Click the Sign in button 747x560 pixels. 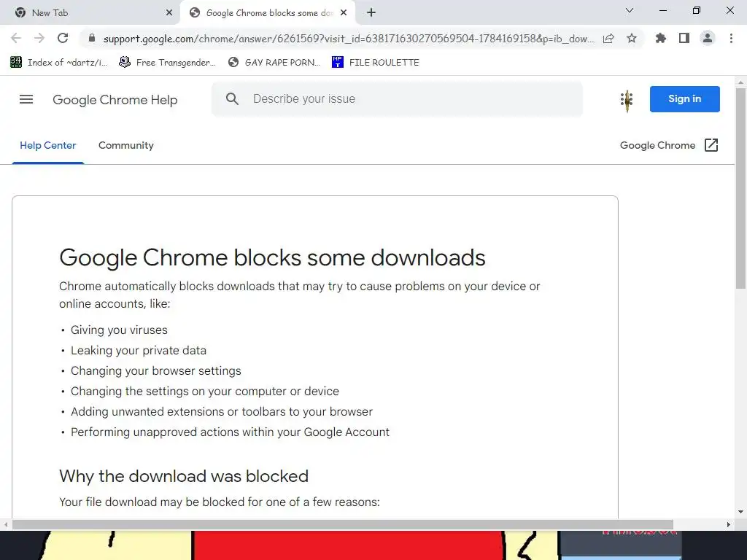coord(684,99)
